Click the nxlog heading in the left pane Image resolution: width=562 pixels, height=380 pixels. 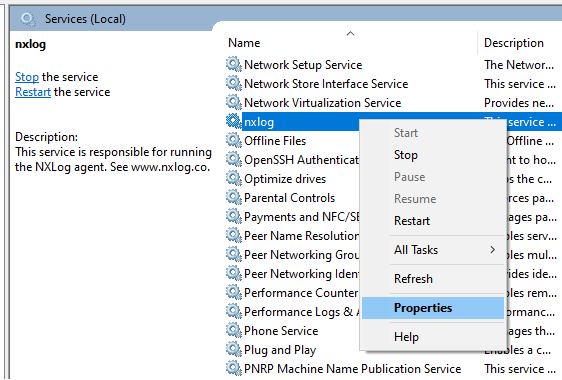pos(30,44)
